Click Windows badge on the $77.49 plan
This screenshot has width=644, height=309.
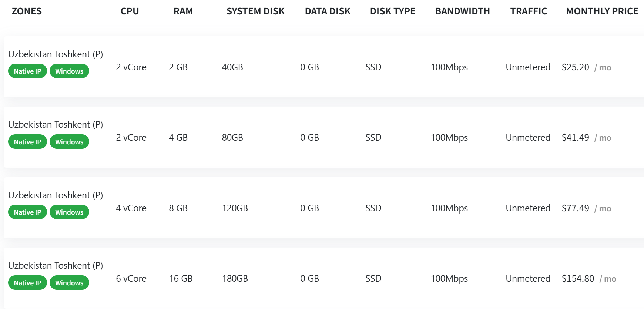[69, 212]
